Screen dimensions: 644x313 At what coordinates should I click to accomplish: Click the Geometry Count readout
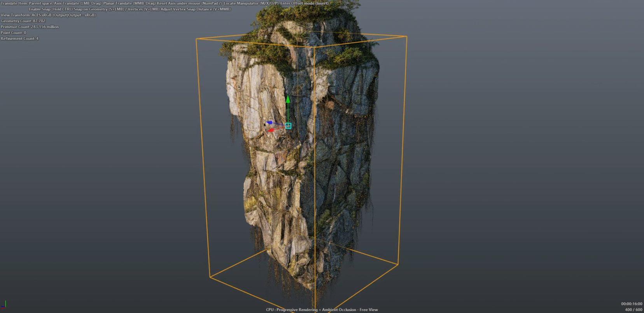[x=23, y=21]
